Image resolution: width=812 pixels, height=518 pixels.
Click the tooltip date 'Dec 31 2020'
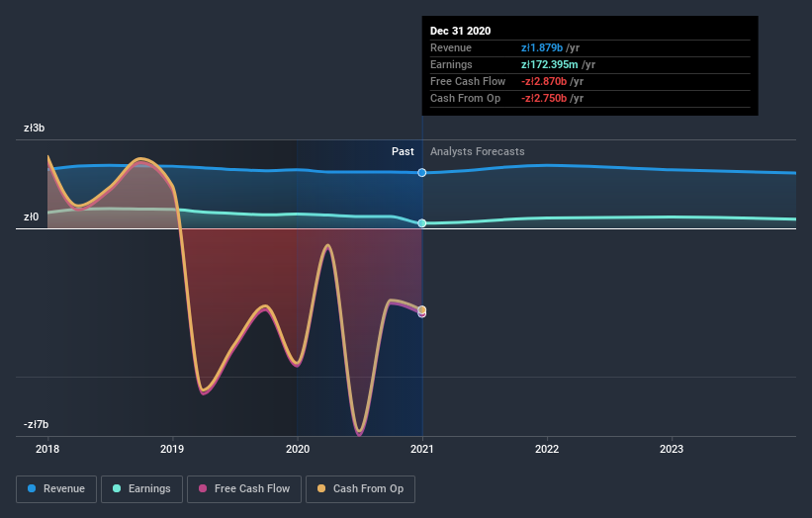460,31
